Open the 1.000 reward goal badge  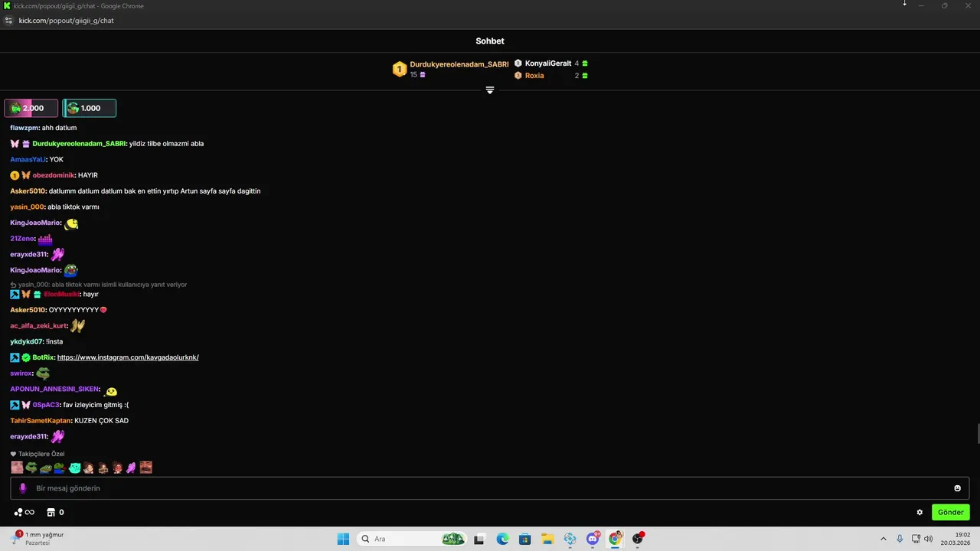89,108
